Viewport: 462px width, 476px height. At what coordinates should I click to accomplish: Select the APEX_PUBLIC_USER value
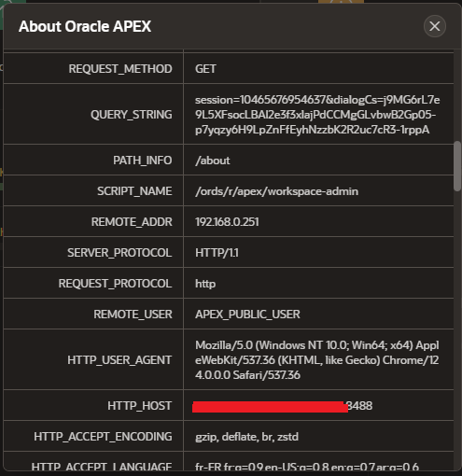247,315
